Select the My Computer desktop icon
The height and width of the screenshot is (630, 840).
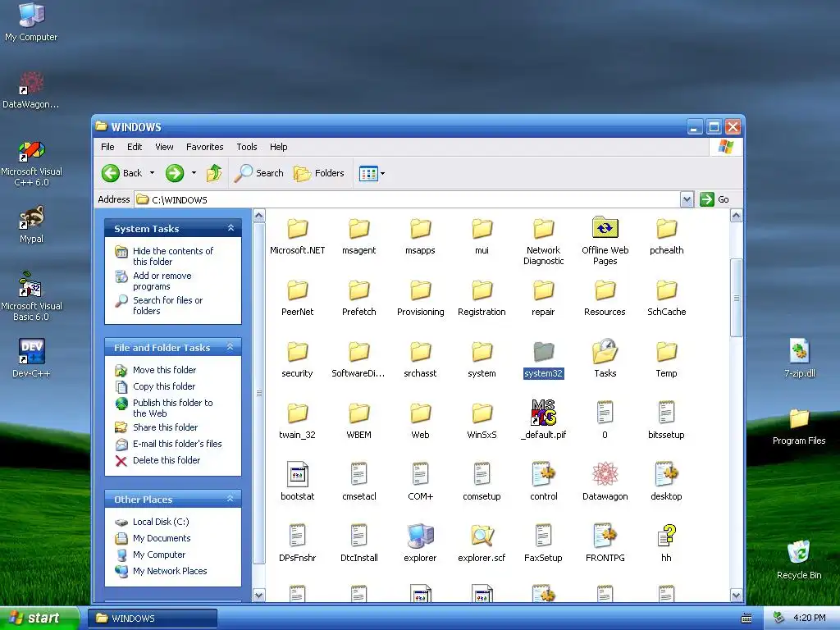(31, 15)
